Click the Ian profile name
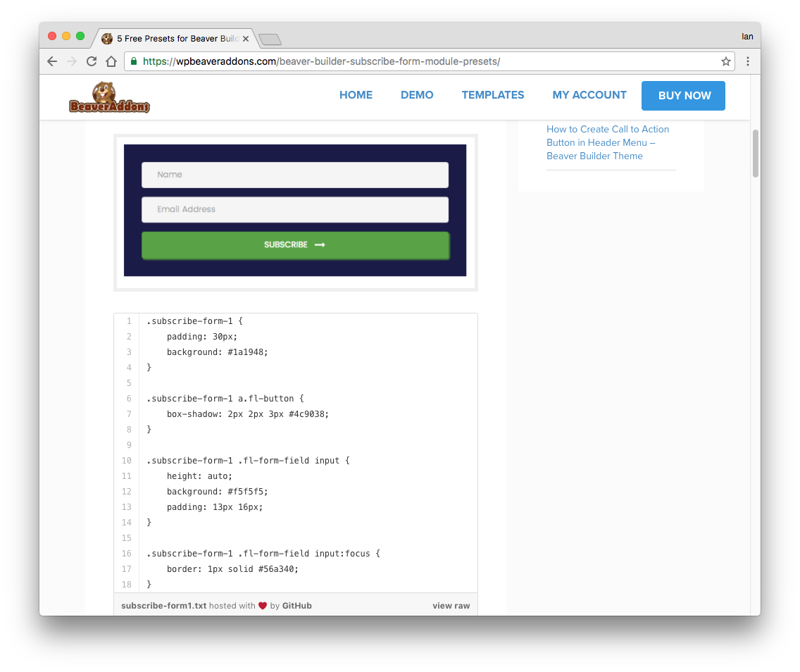The height and width of the screenshot is (672, 800). click(x=747, y=36)
